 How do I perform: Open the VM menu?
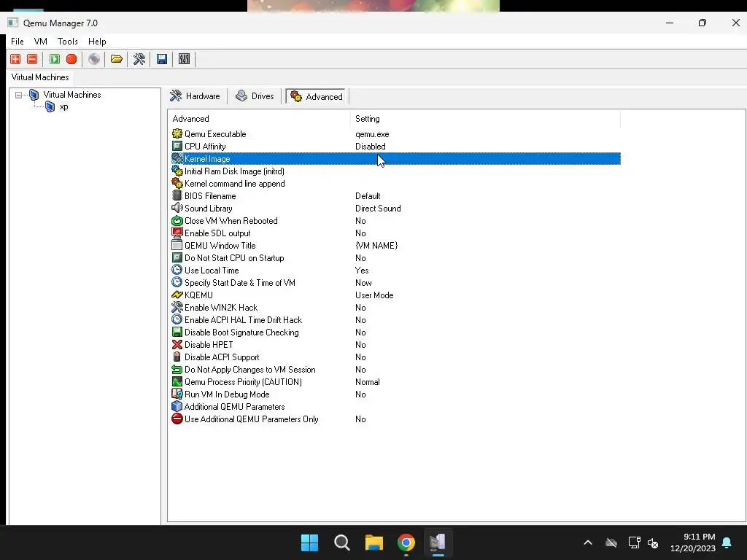41,42
